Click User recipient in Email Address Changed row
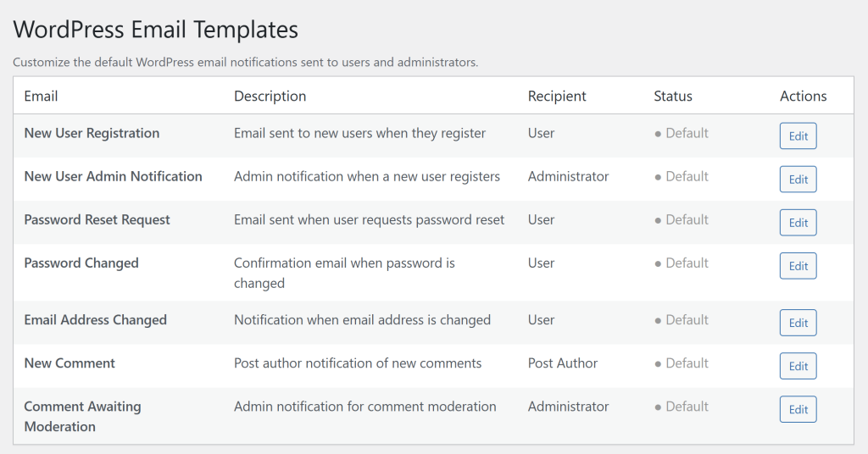The image size is (868, 454). coord(542,320)
